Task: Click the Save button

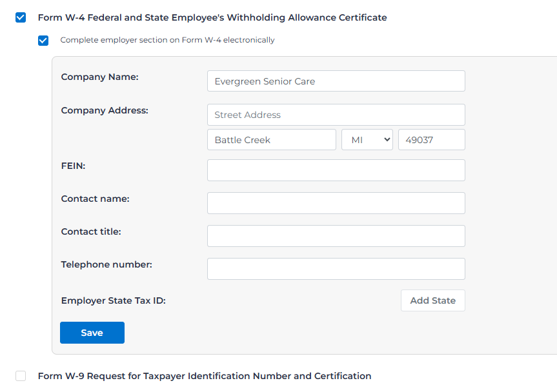Action: pos(92,333)
